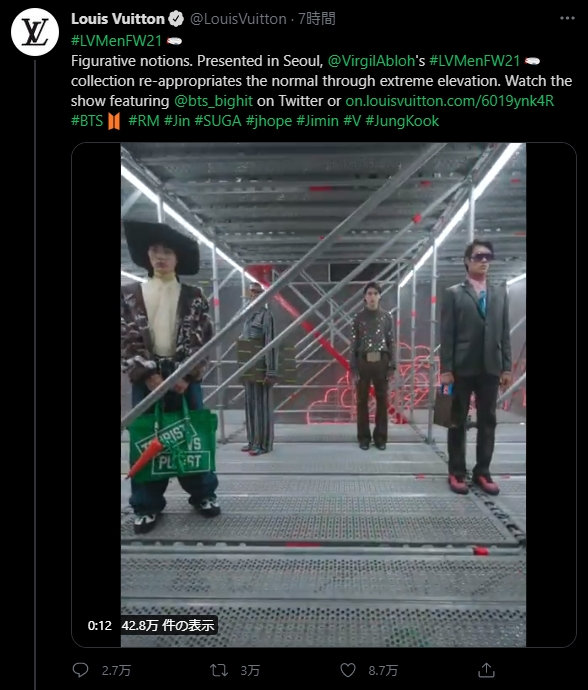Click the #SUGA hashtag
Screen dimensions: 588x690
(218, 121)
